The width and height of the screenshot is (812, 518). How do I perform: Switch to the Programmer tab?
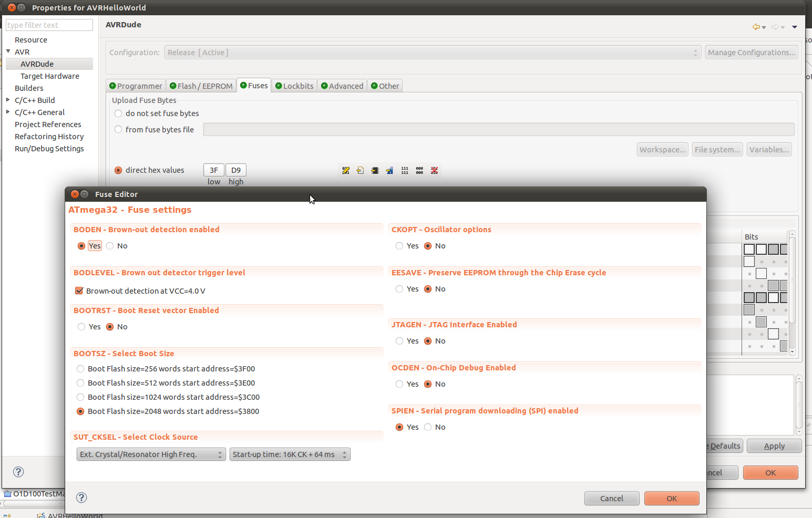[x=136, y=86]
